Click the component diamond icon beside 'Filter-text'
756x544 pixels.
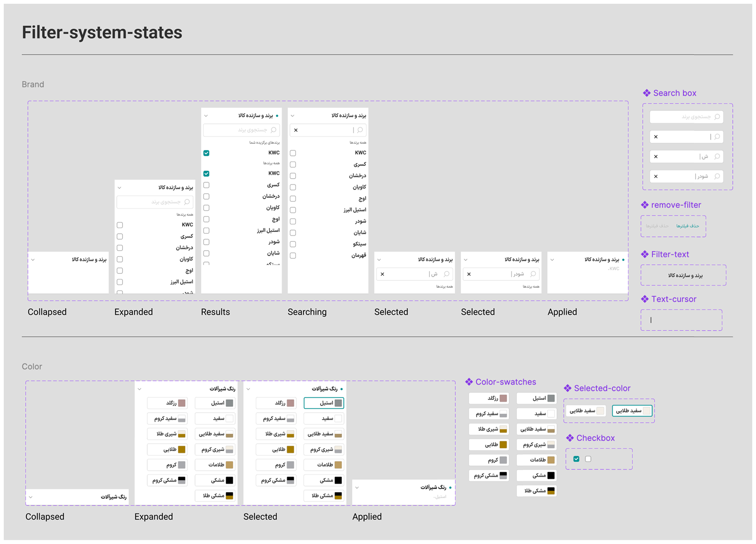645,254
